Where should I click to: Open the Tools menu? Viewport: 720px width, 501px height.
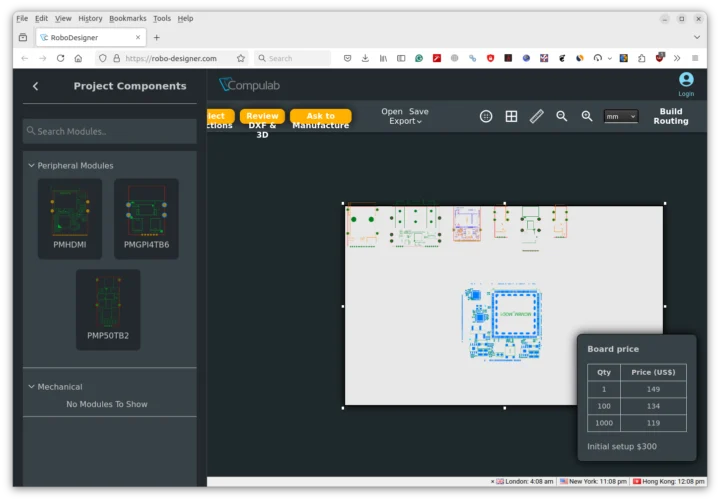162,18
